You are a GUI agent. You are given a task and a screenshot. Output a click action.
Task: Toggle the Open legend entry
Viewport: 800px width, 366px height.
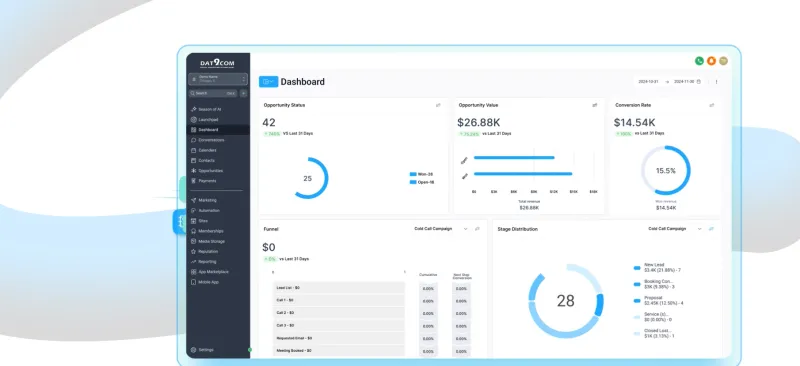(x=421, y=182)
